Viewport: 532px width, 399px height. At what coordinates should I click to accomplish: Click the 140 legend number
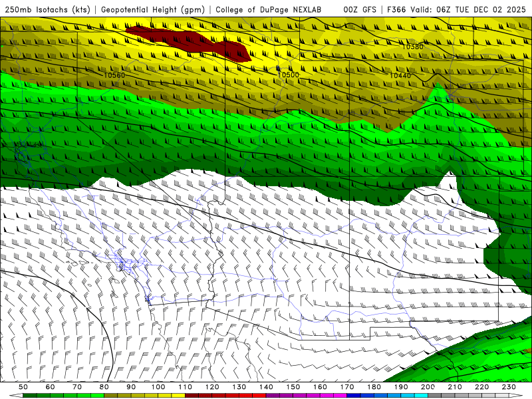267,387
